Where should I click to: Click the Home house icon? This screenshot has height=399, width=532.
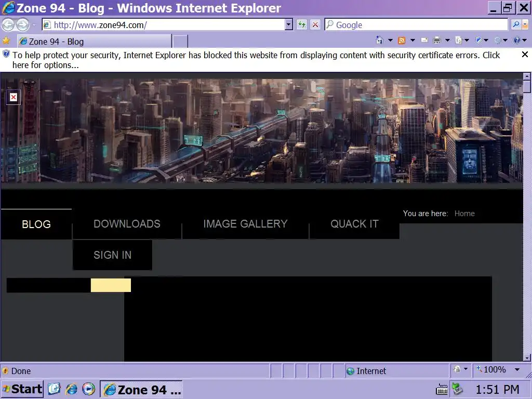380,41
